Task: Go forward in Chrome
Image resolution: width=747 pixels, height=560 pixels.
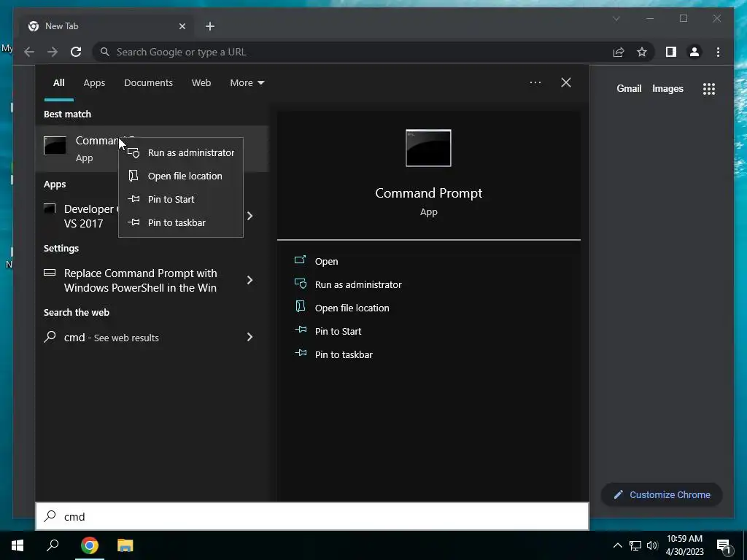Action: tap(53, 52)
